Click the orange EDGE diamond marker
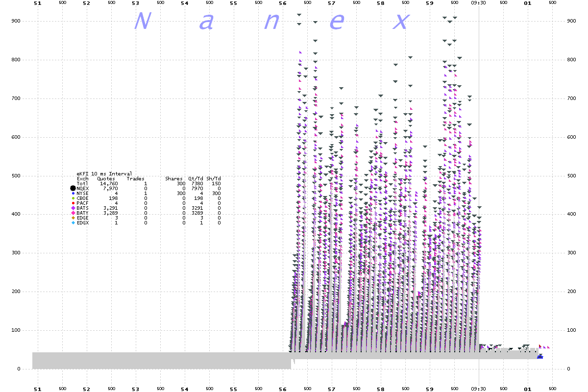Image resolution: width=588 pixels, height=392 pixels. [x=73, y=218]
